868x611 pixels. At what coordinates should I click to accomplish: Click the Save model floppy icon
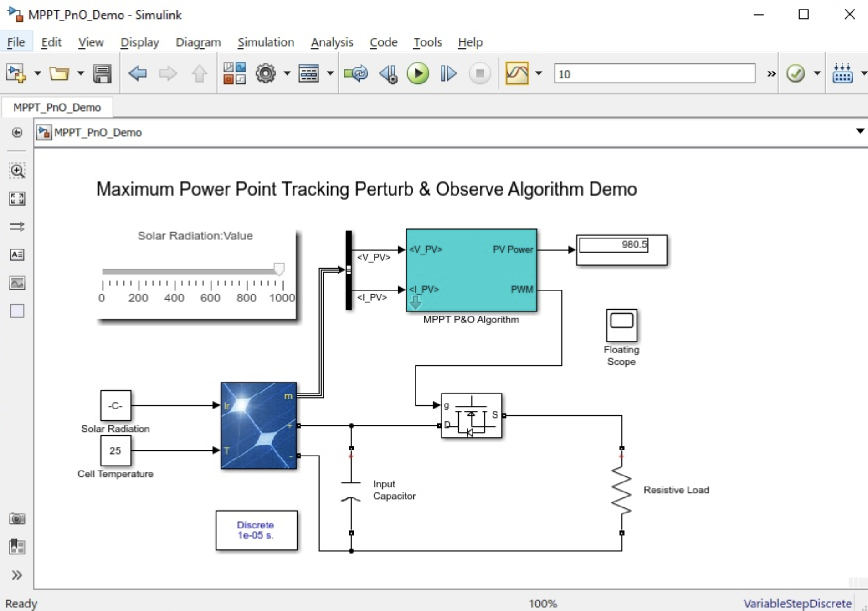102,73
